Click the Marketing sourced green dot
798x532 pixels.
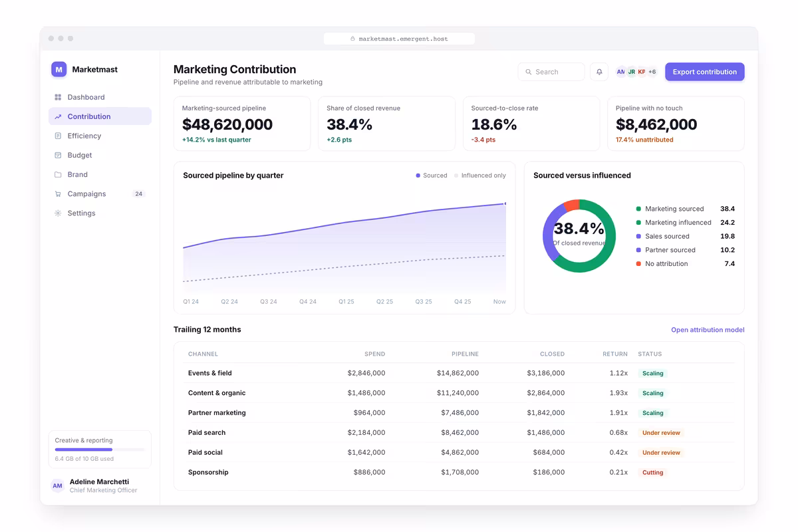click(x=638, y=209)
